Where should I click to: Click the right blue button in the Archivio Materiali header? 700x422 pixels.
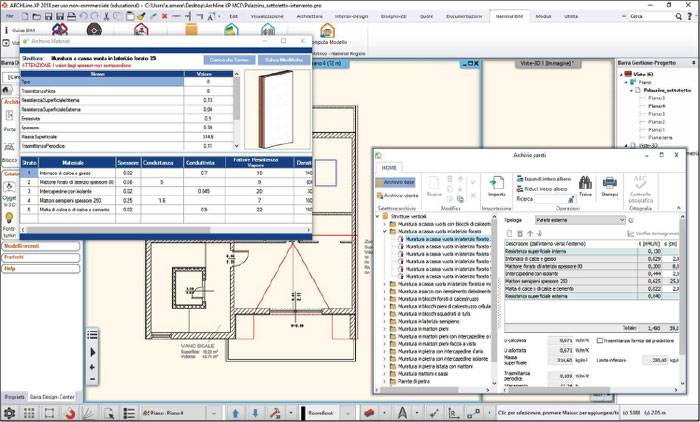(284, 60)
